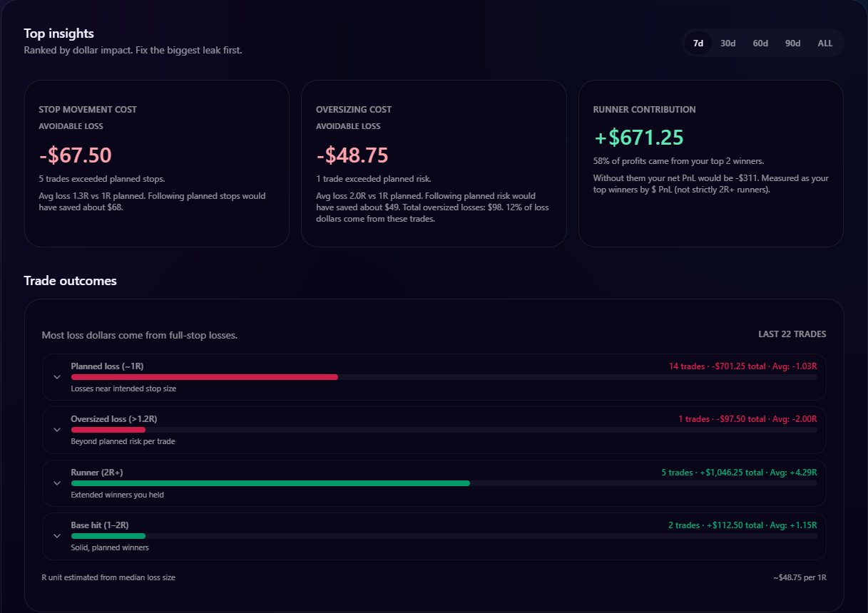Switch to the 30d time range
The width and height of the screenshot is (868, 613).
click(727, 43)
